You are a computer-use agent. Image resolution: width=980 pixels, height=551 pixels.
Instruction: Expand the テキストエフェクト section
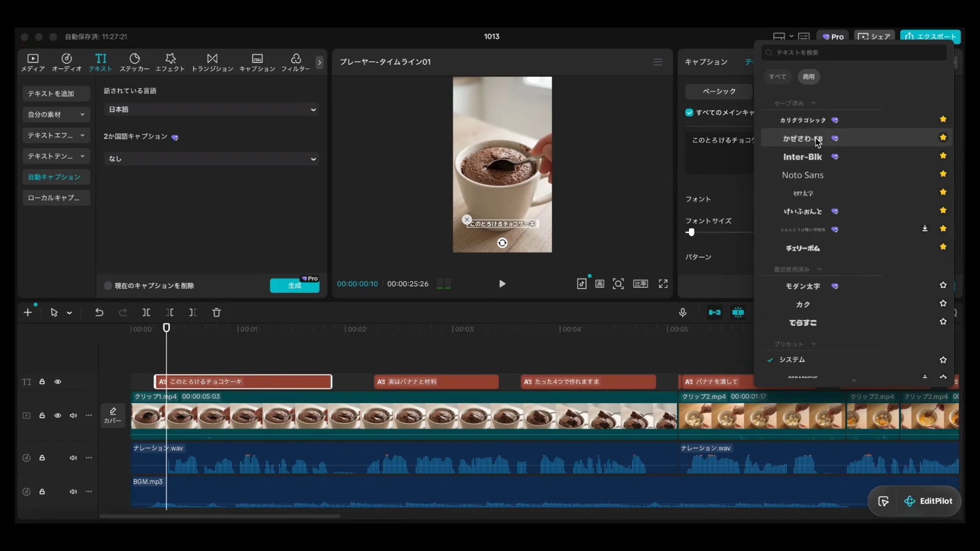click(x=56, y=135)
